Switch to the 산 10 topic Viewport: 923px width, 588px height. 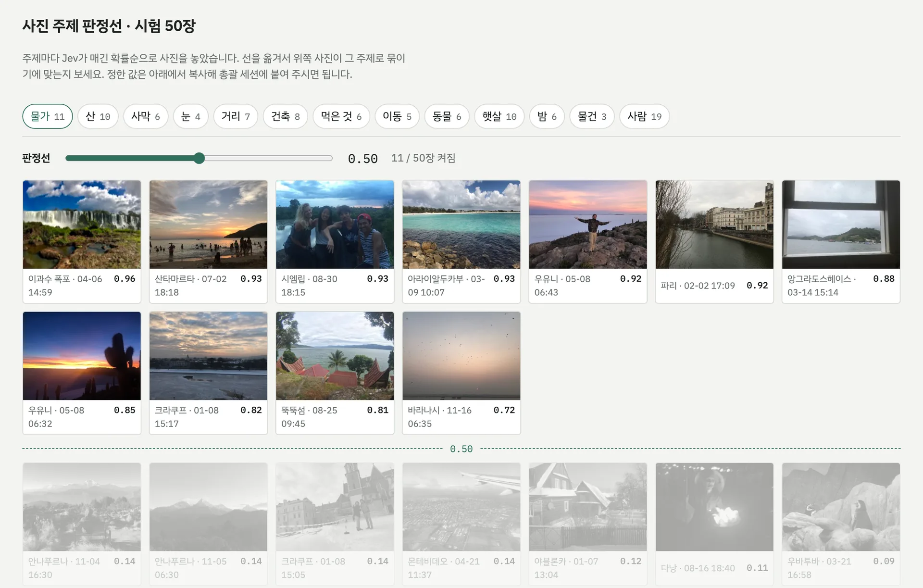98,116
